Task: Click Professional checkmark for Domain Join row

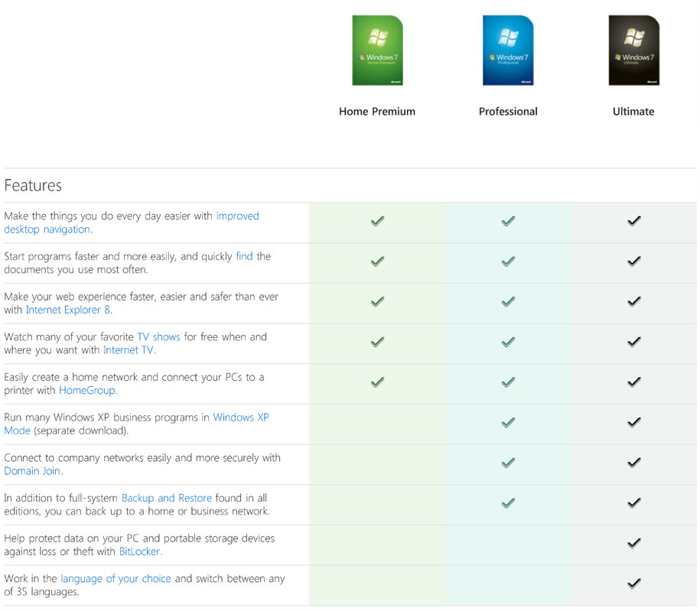Action: [508, 463]
